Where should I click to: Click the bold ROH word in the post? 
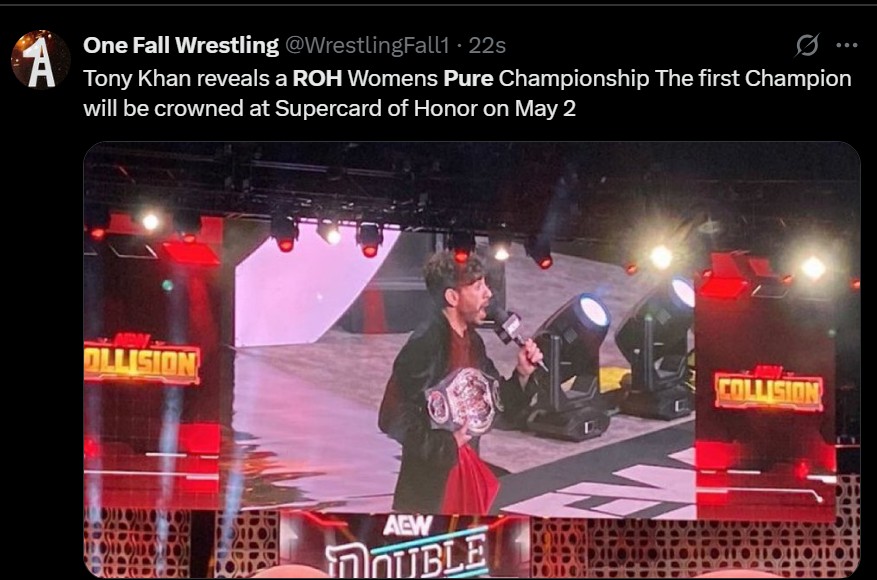(317, 78)
